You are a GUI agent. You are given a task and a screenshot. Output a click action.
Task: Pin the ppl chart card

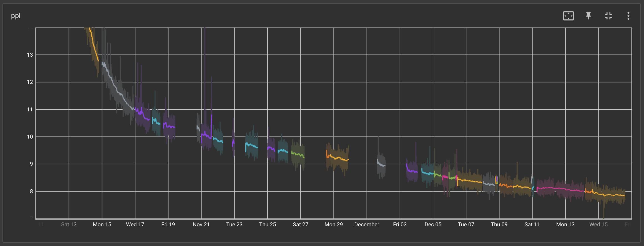pos(588,16)
